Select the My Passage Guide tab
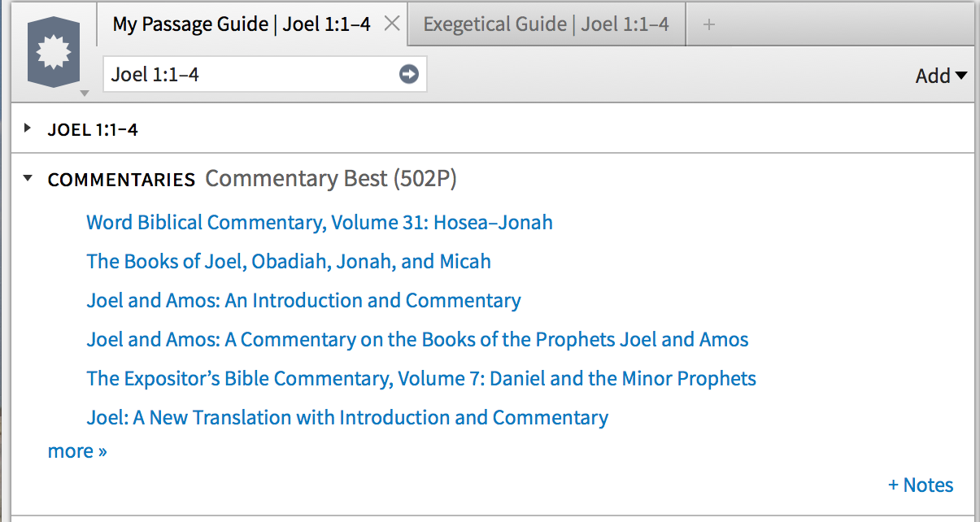This screenshot has width=980, height=522. click(x=242, y=24)
